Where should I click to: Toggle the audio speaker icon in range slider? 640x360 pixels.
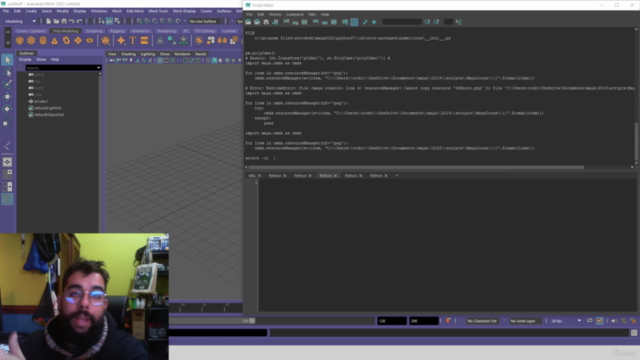[x=614, y=321]
